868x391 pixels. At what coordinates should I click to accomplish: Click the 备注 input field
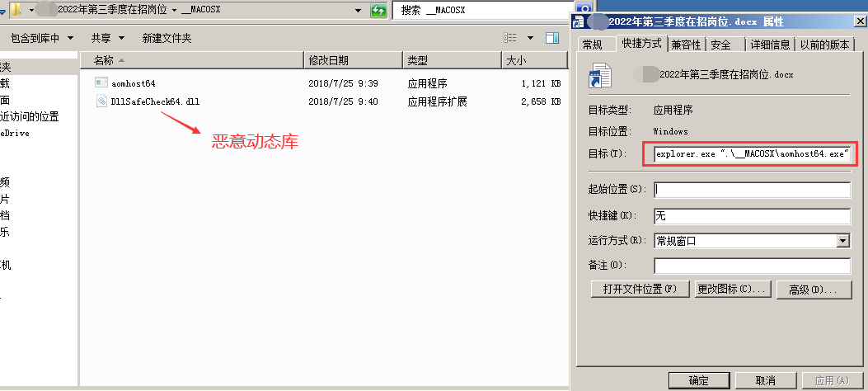click(x=752, y=266)
